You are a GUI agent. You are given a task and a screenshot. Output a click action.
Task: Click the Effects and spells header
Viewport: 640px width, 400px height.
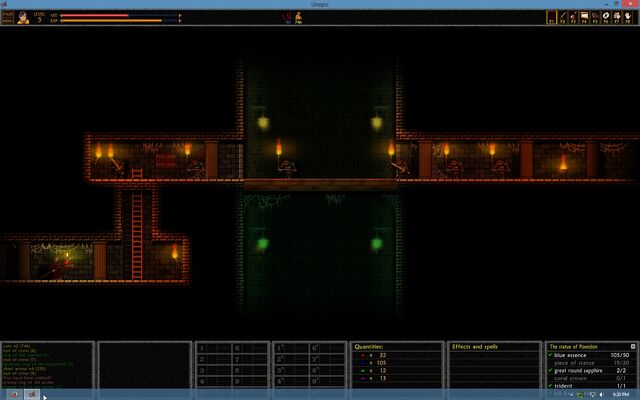click(x=475, y=347)
